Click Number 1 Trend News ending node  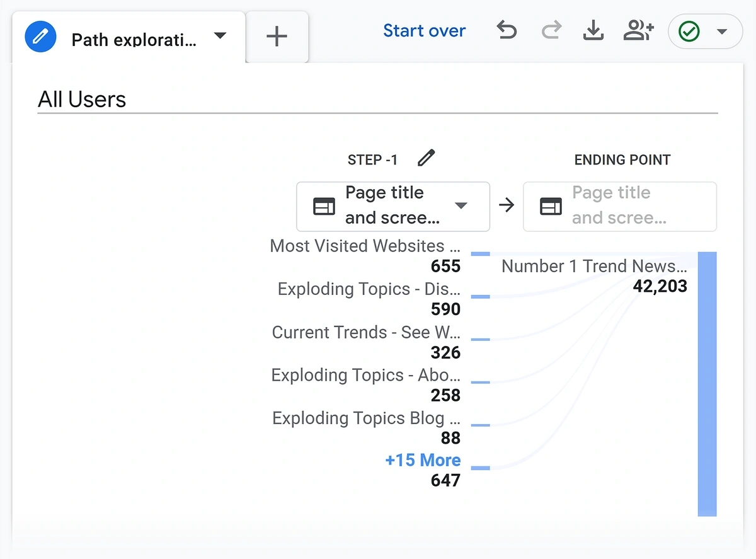594,266
